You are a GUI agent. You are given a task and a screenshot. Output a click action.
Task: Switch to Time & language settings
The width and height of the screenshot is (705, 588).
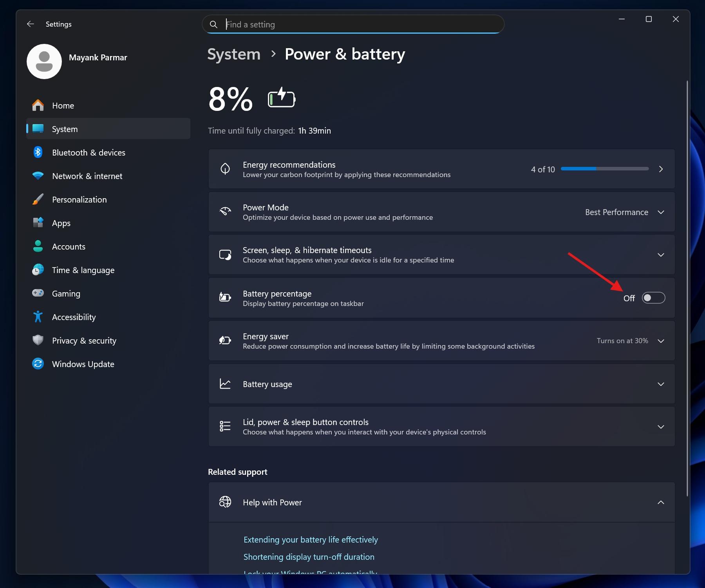pos(83,270)
